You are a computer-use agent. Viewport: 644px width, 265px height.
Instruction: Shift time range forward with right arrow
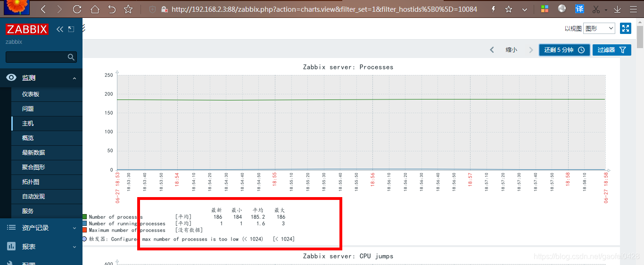(531, 50)
